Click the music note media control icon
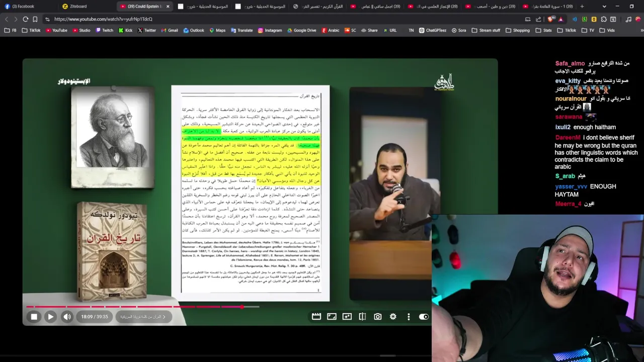The height and width of the screenshot is (362, 644). [x=628, y=19]
